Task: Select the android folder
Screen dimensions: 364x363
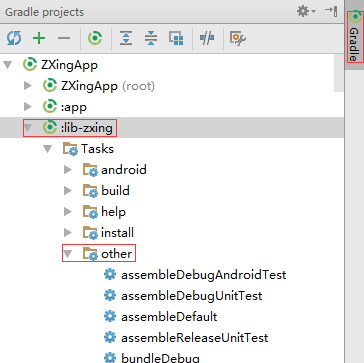Action: click(114, 170)
